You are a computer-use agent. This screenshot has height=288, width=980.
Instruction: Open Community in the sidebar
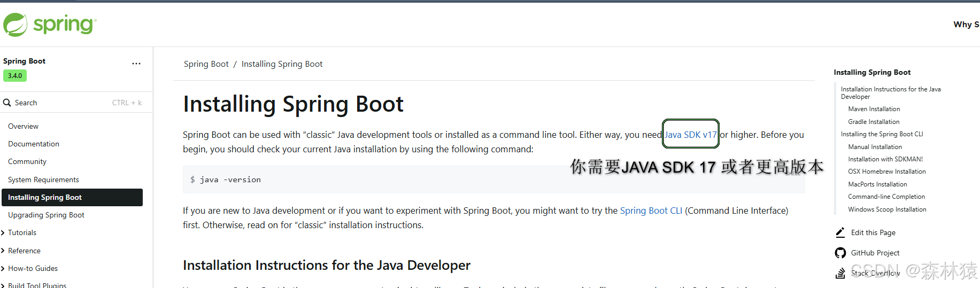27,161
